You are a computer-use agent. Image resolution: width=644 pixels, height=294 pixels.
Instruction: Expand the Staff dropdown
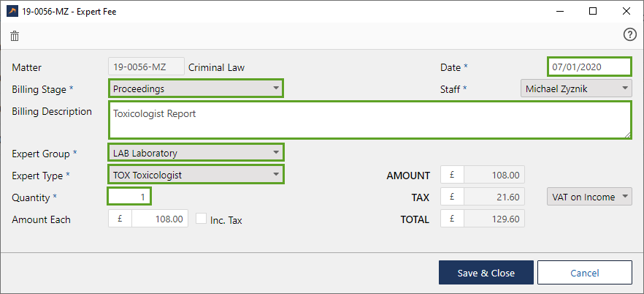(x=575, y=88)
